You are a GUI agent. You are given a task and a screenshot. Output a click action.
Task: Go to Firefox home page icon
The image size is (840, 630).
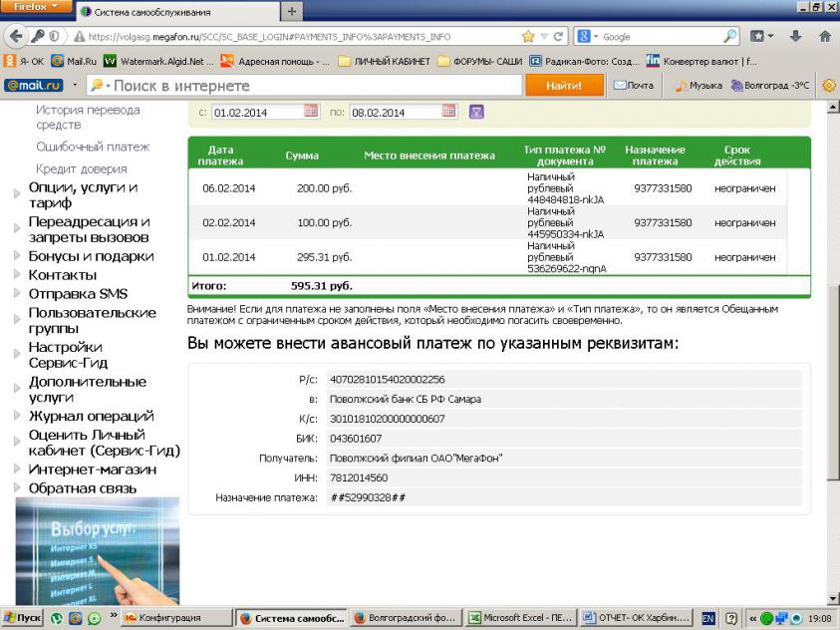[x=823, y=37]
